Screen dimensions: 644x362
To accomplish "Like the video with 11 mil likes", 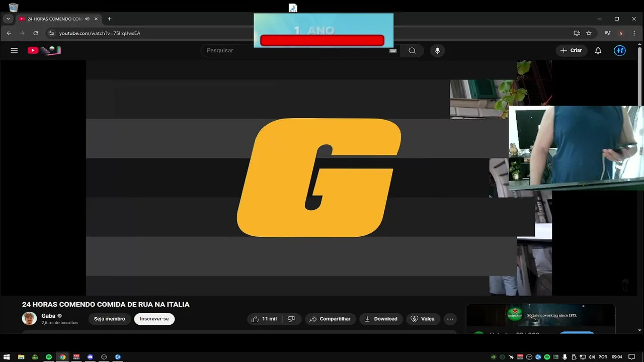I will tap(264, 319).
